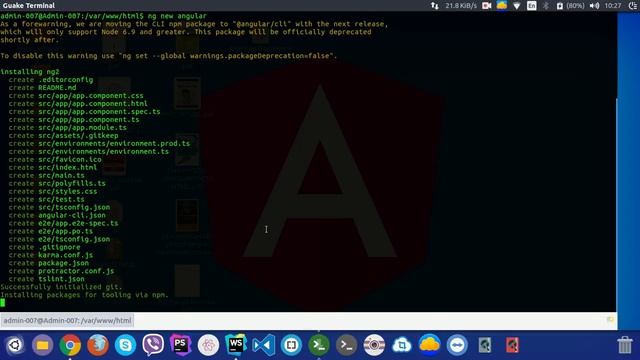Click the 10:27 clock
The height and width of the screenshot is (360, 640).
(x=613, y=6)
